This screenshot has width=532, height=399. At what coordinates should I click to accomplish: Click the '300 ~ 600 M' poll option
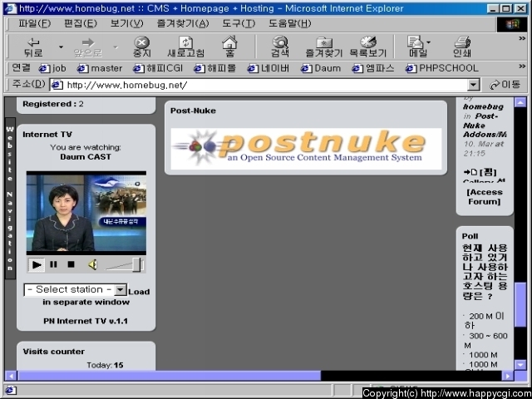click(x=485, y=340)
